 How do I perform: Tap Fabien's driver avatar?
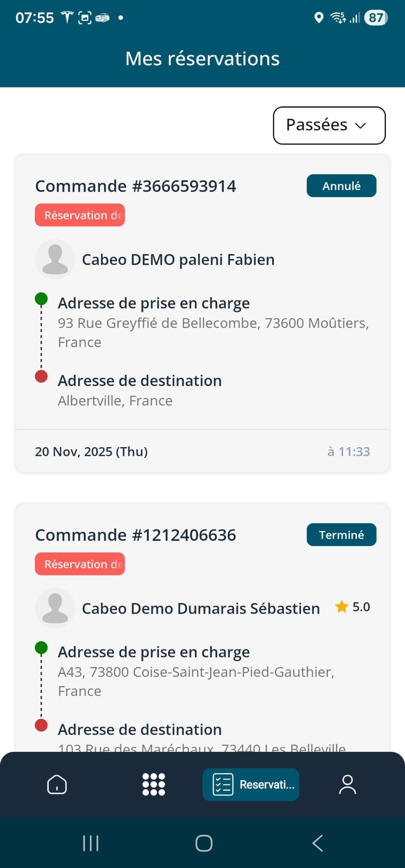55,259
